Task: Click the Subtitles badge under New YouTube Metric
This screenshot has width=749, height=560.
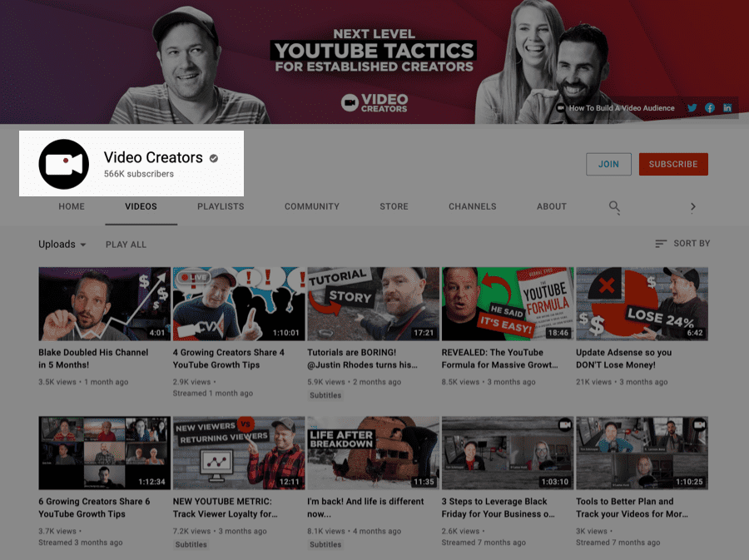Action: coord(191,544)
